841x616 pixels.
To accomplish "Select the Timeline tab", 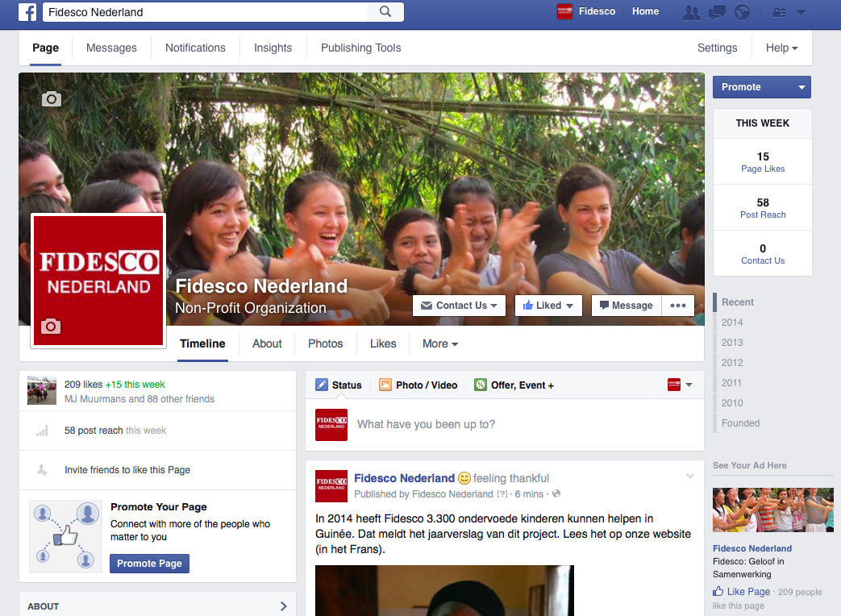I will (x=202, y=343).
